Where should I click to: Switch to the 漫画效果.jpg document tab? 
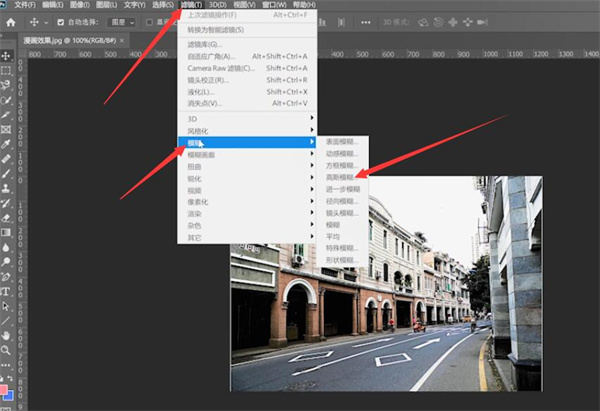click(x=69, y=41)
